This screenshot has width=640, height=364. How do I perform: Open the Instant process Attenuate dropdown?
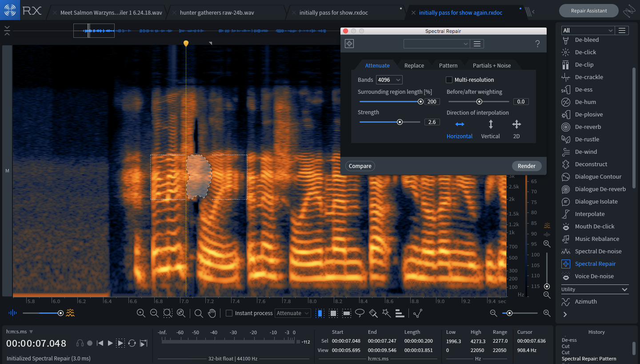tap(292, 313)
